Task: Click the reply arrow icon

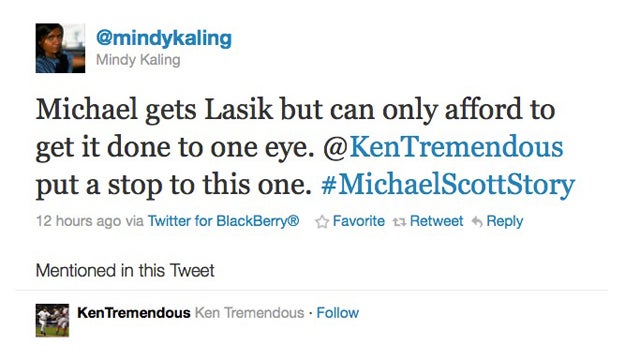Action: point(477,222)
